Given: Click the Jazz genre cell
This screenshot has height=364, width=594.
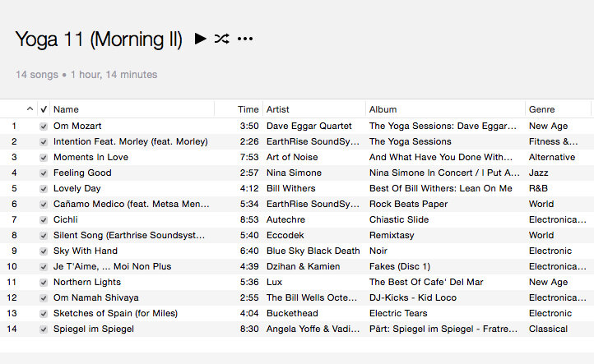Looking at the screenshot, I should coord(538,173).
